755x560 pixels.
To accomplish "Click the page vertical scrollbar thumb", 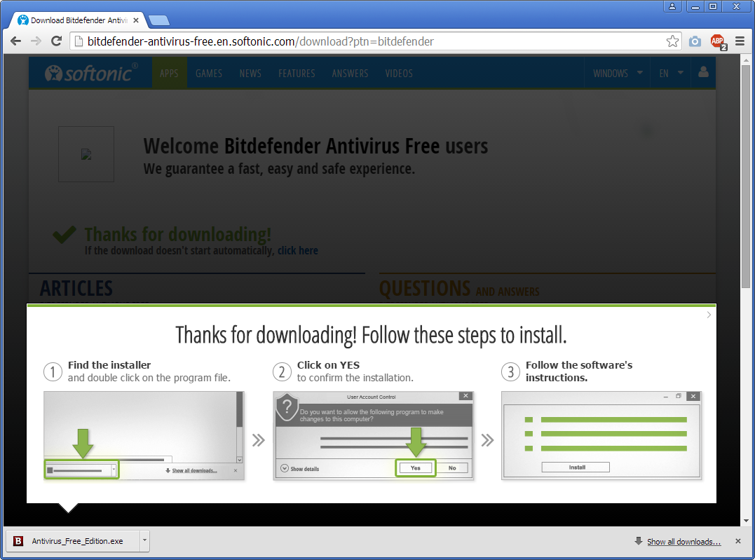I will click(746, 176).
